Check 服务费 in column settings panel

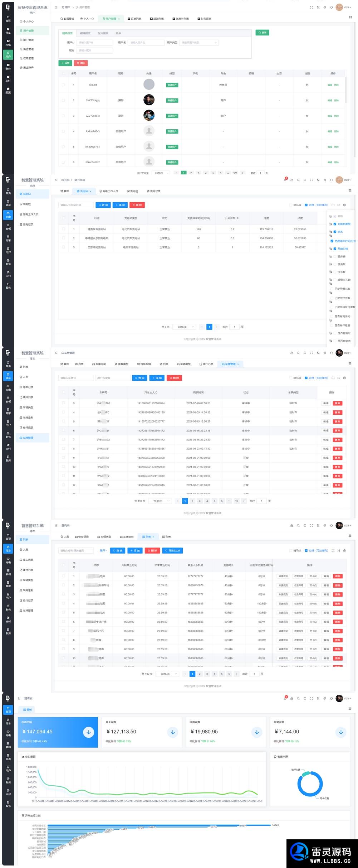coord(335,257)
